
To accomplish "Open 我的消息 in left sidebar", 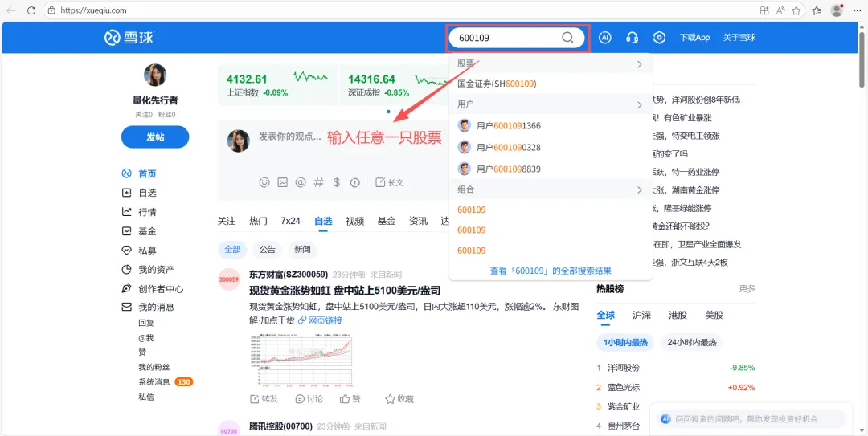I will pyautogui.click(x=148, y=307).
